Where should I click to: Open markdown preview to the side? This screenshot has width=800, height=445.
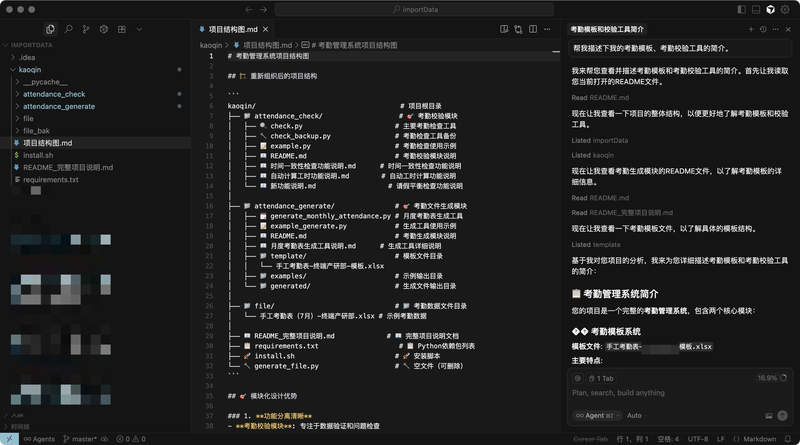[504, 29]
